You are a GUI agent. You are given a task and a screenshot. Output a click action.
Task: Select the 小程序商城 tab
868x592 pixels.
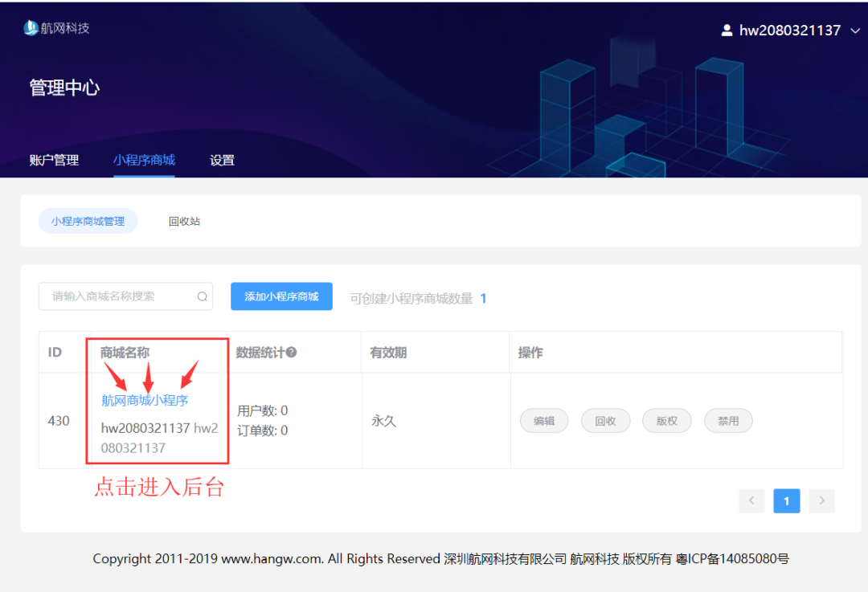144,161
